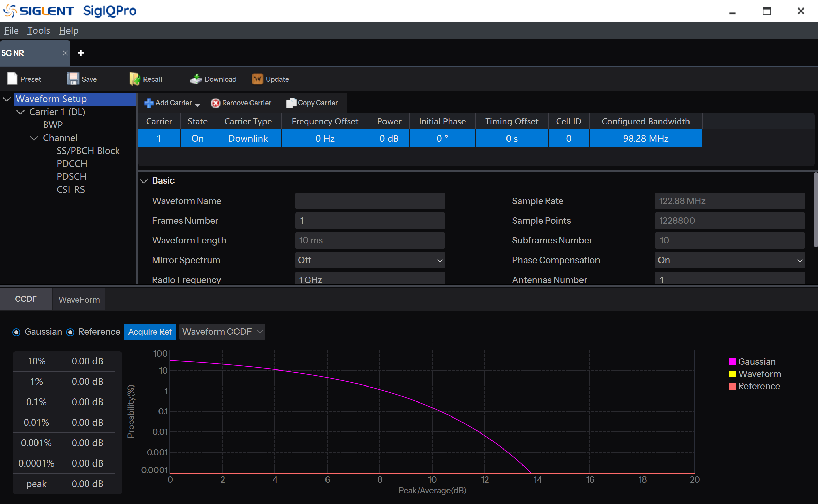This screenshot has width=818, height=504.
Task: Toggle the Reference radio button
Action: 70,332
